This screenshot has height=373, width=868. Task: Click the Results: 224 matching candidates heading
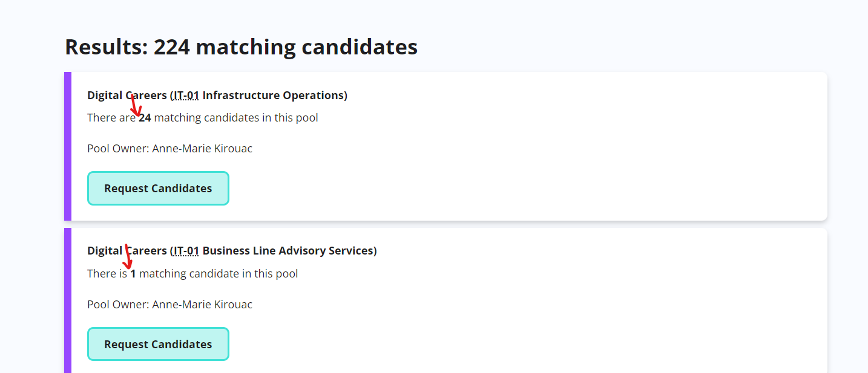pyautogui.click(x=241, y=47)
